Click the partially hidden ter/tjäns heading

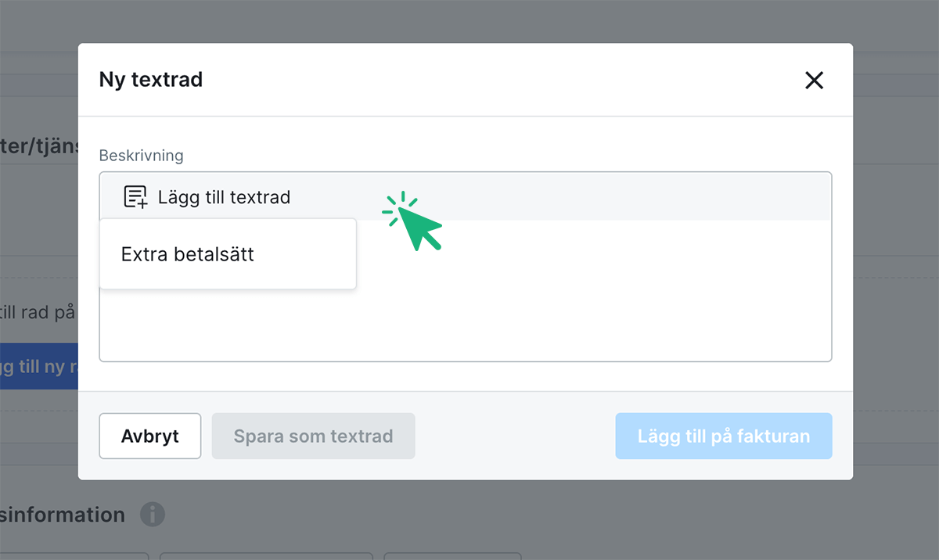coord(39,146)
